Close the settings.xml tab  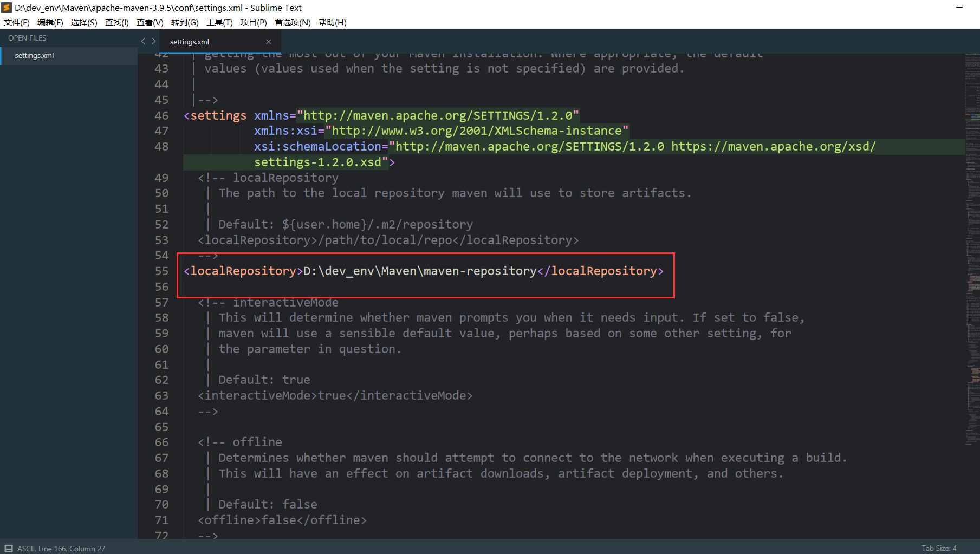269,42
